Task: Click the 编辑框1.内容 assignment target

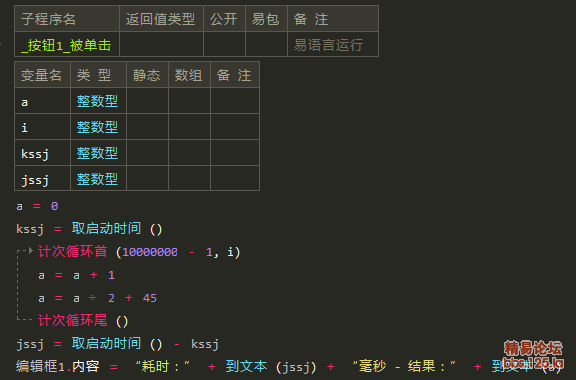Action: 58,366
